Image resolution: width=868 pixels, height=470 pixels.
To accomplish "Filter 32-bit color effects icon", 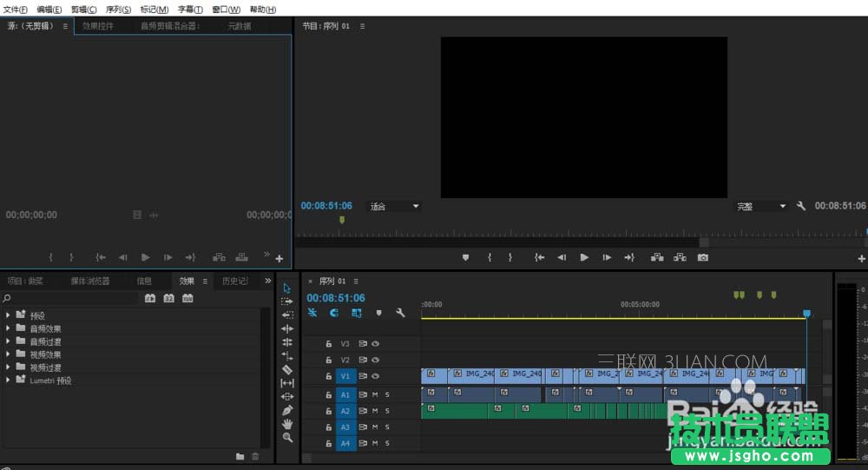I will tap(169, 298).
